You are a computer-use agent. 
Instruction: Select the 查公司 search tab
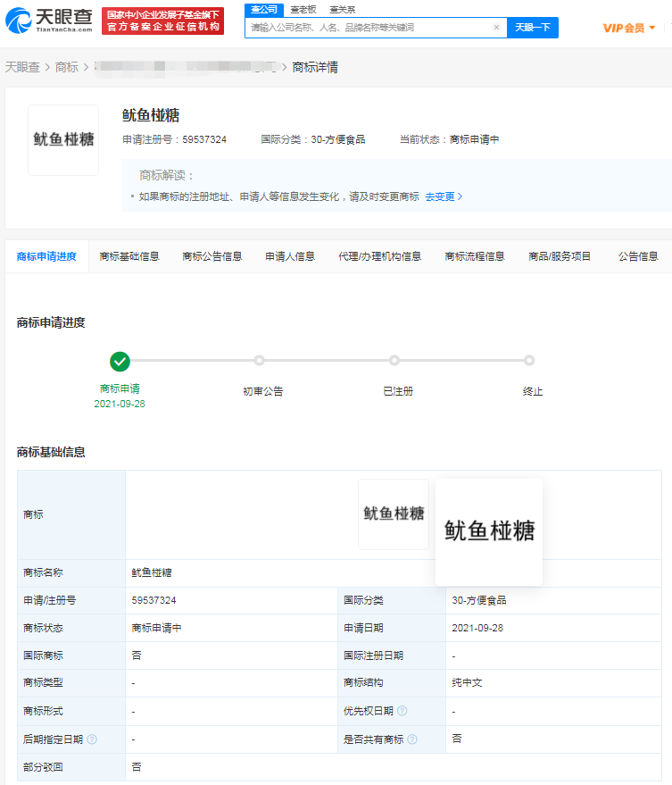coord(263,9)
